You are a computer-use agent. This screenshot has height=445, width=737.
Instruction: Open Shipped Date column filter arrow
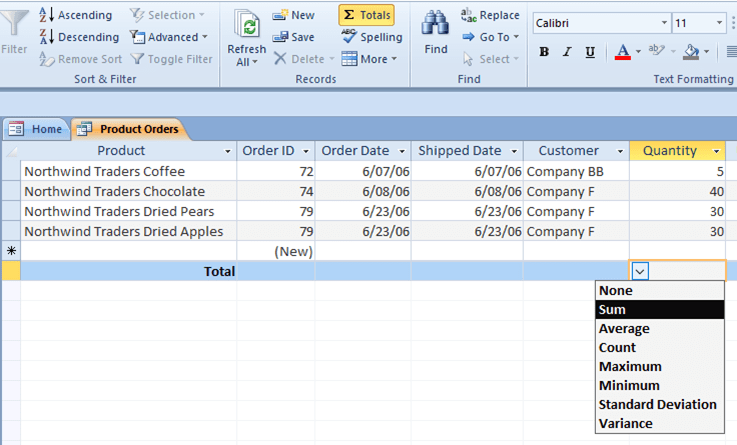tap(514, 151)
